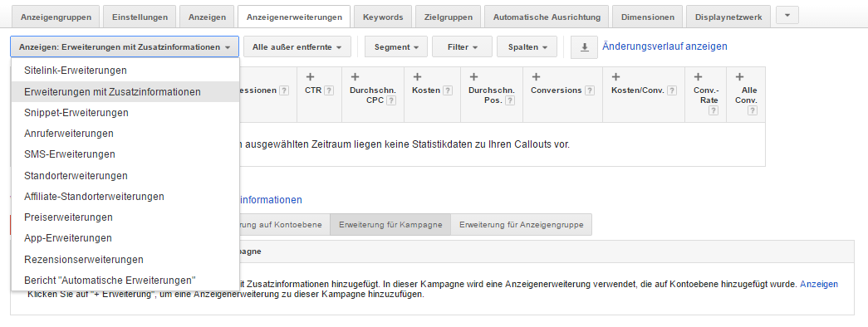Select the Erweiterung für Kampagne button
The image size is (868, 327).
390,225
